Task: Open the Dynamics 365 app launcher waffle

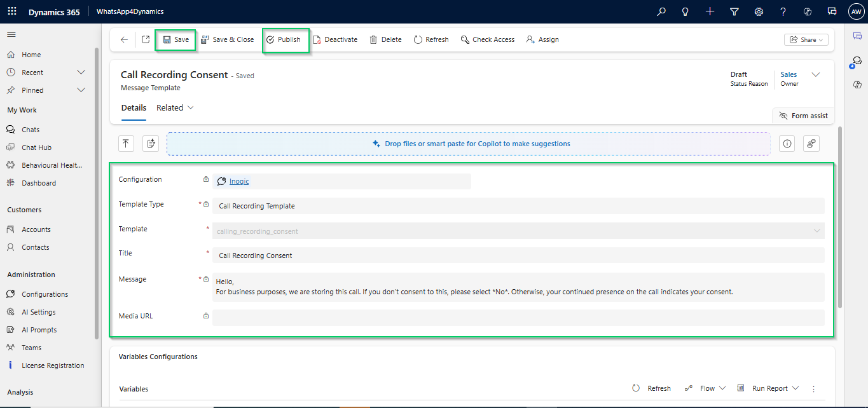Action: 12,11
